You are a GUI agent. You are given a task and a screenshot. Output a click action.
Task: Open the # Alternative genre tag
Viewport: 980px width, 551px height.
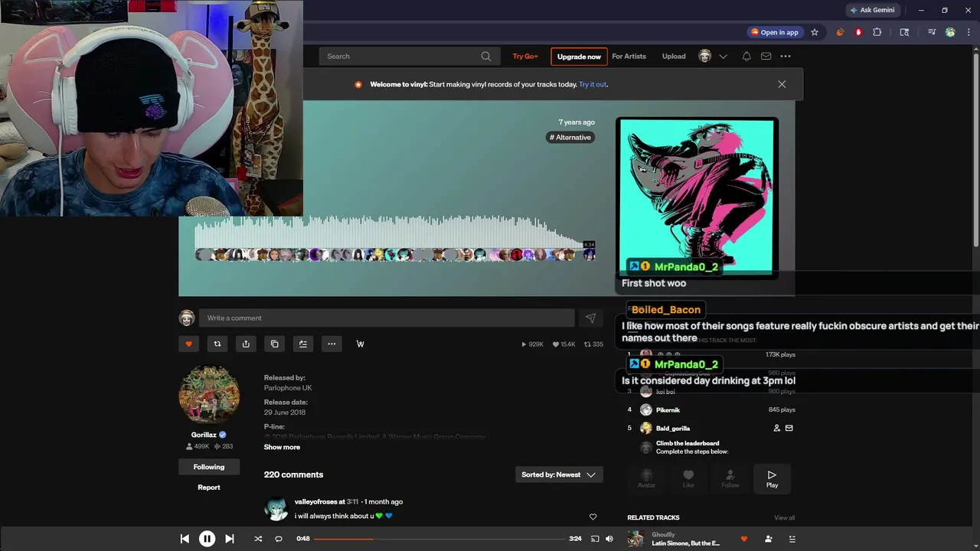[x=570, y=138]
